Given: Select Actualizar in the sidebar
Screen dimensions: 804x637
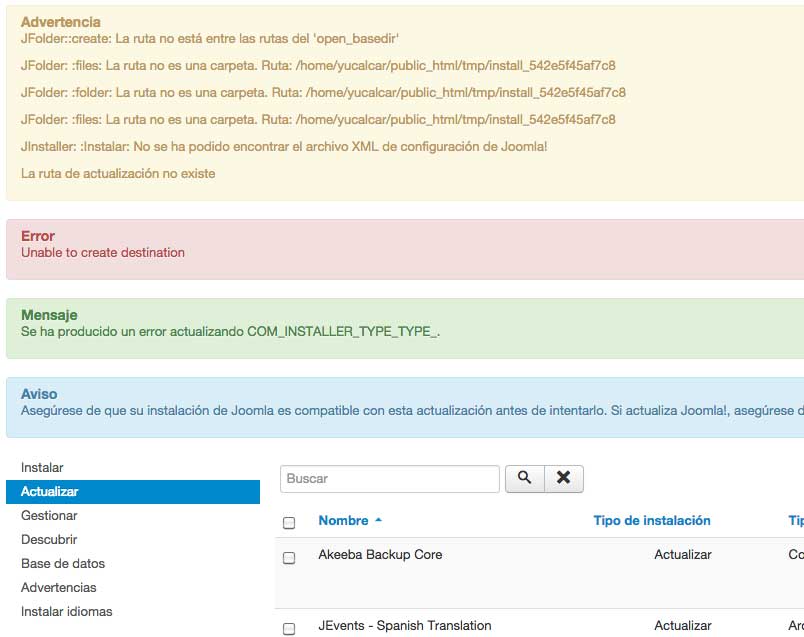Looking at the screenshot, I should (133, 491).
